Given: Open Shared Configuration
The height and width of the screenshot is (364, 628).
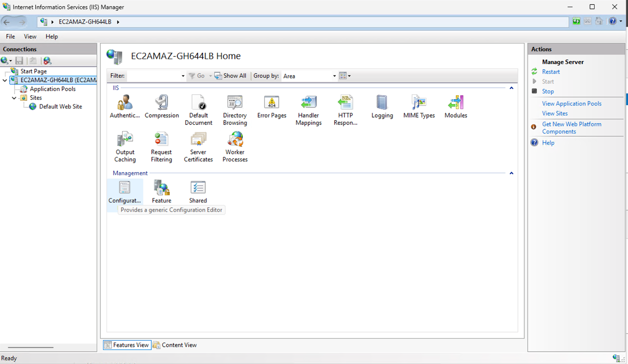Looking at the screenshot, I should [x=197, y=190].
